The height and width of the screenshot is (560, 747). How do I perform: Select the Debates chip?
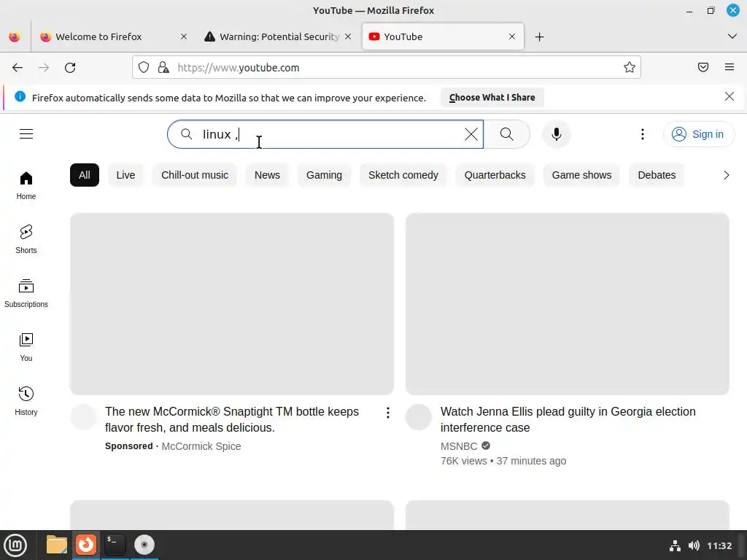coord(657,175)
